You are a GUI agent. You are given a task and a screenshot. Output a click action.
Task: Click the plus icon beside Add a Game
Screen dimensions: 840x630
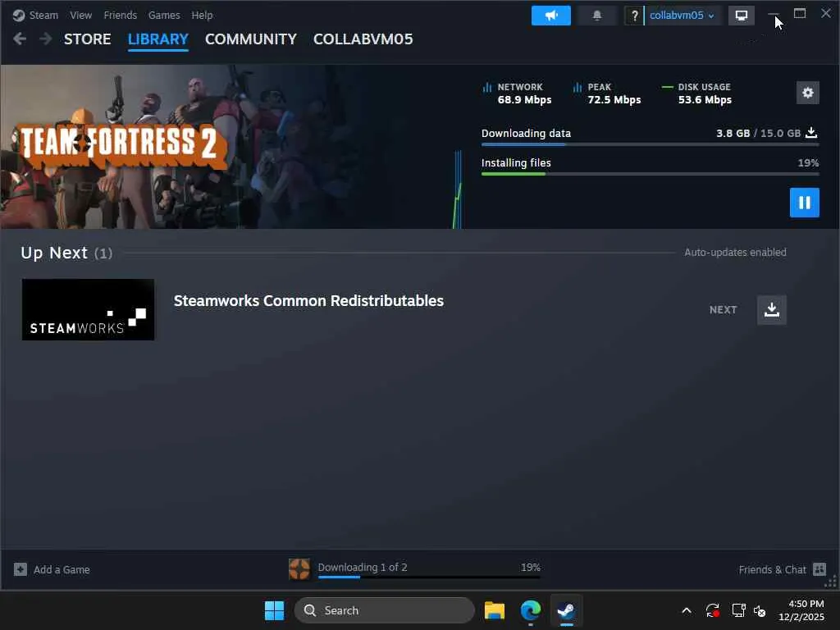coord(21,569)
